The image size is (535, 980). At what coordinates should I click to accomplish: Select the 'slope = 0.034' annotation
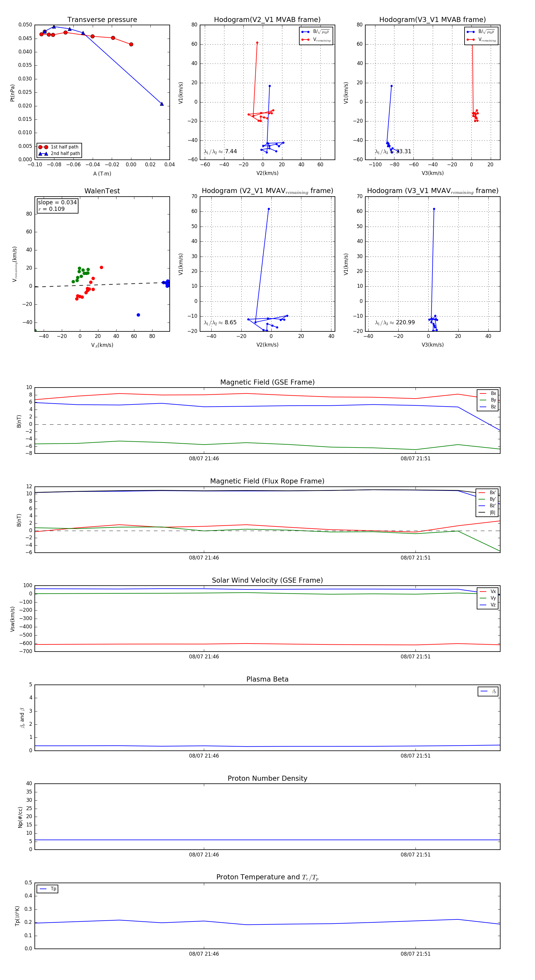tap(57, 203)
